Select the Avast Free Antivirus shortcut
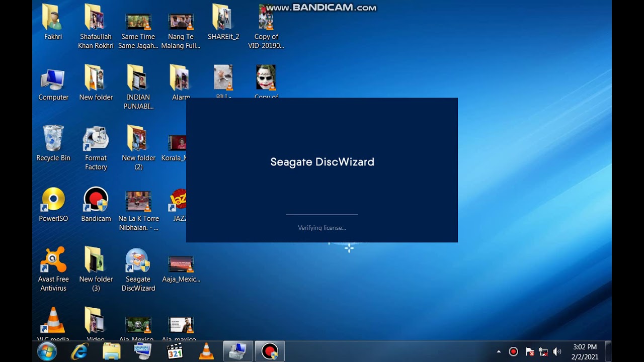The image size is (644, 362). click(53, 269)
